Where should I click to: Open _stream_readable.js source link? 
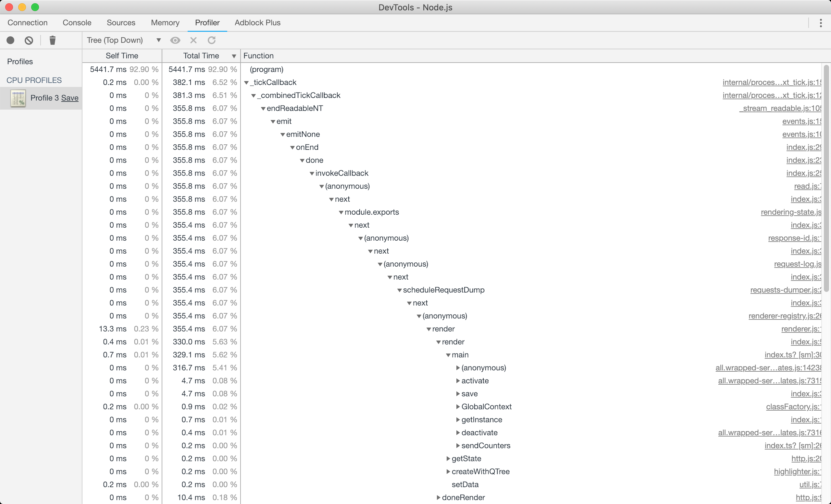coord(780,108)
